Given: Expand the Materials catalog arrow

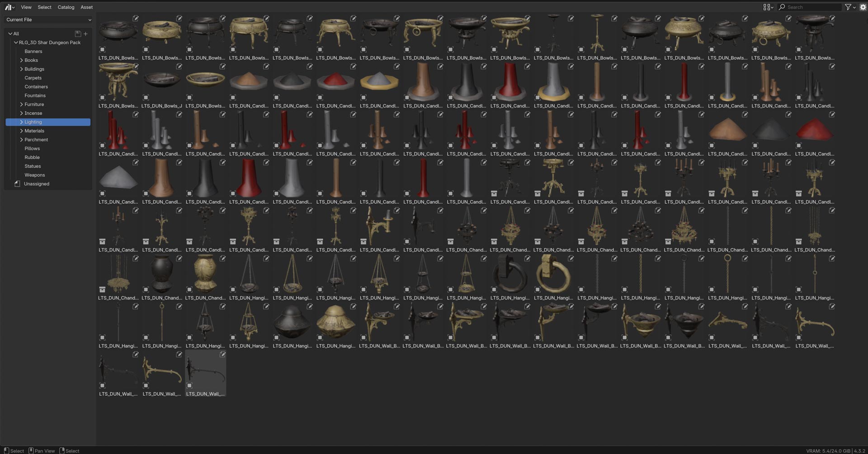Looking at the screenshot, I should [x=21, y=131].
